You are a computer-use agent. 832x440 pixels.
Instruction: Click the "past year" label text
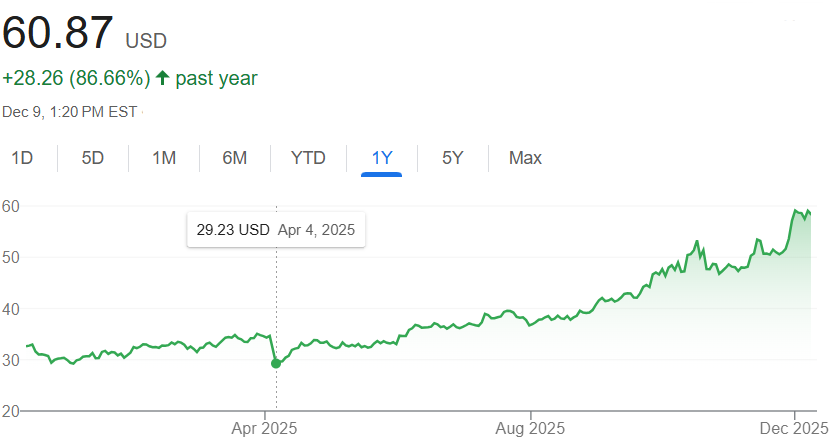(x=216, y=78)
